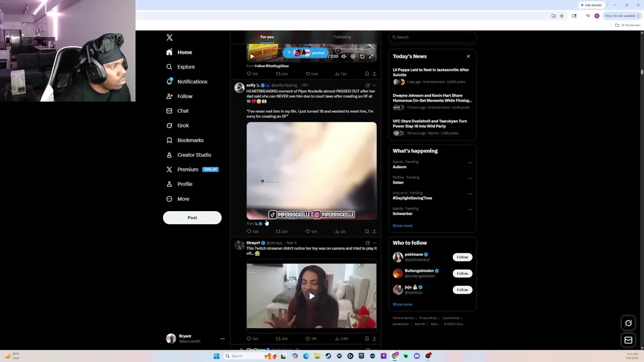Click Grok explain icon on Strayzt post
644x362 pixels.
368,243
